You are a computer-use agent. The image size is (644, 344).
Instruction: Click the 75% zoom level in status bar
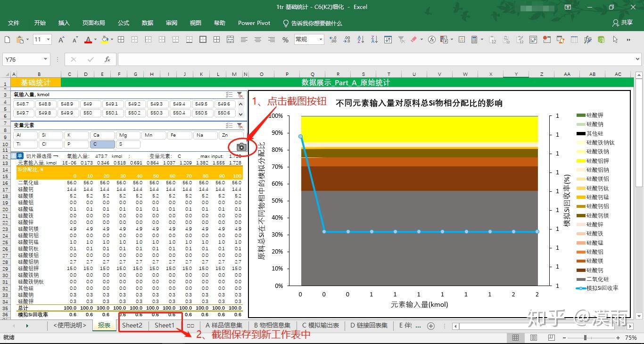[631, 338]
